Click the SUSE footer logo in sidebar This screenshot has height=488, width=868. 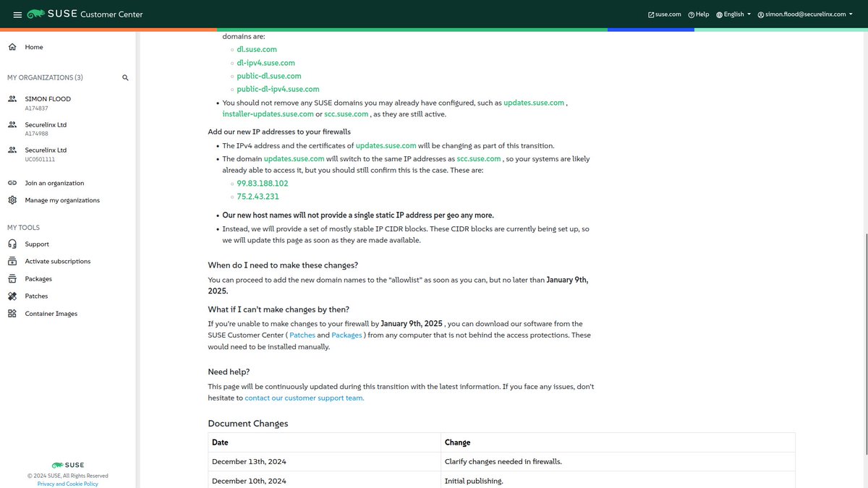tap(68, 465)
